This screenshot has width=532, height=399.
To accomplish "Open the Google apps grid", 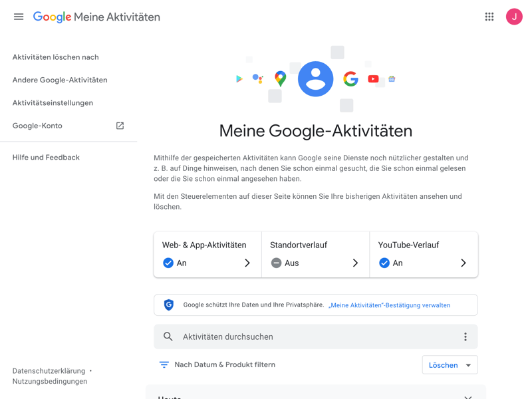I will click(x=489, y=17).
